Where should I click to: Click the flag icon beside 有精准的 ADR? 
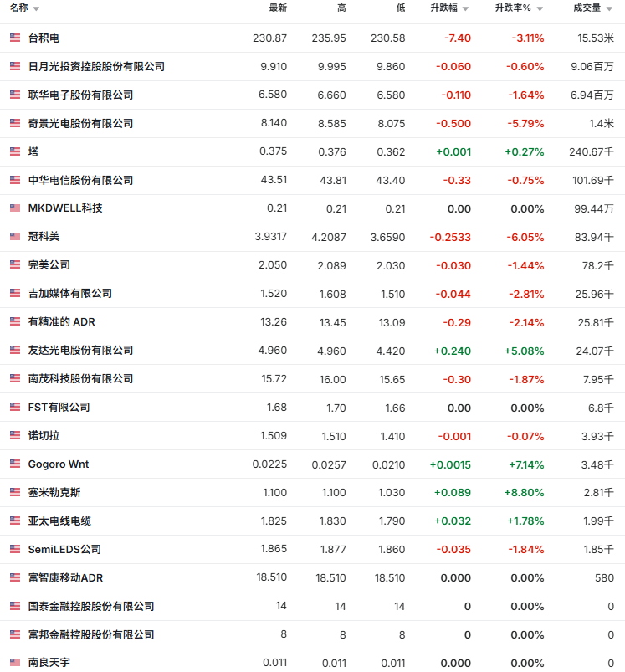click(15, 321)
